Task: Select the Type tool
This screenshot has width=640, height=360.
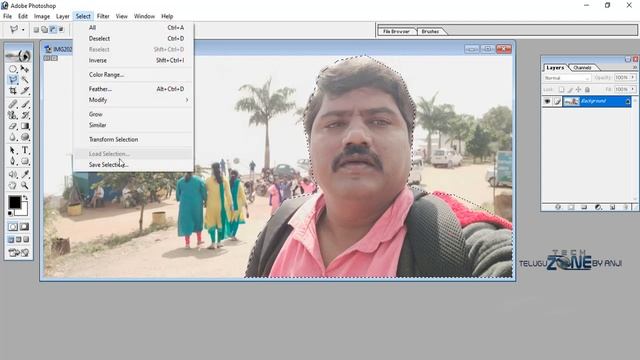Action: [x=24, y=150]
